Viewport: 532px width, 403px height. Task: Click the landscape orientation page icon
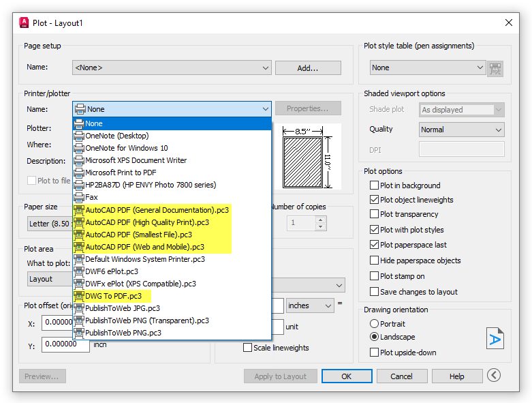(x=495, y=338)
